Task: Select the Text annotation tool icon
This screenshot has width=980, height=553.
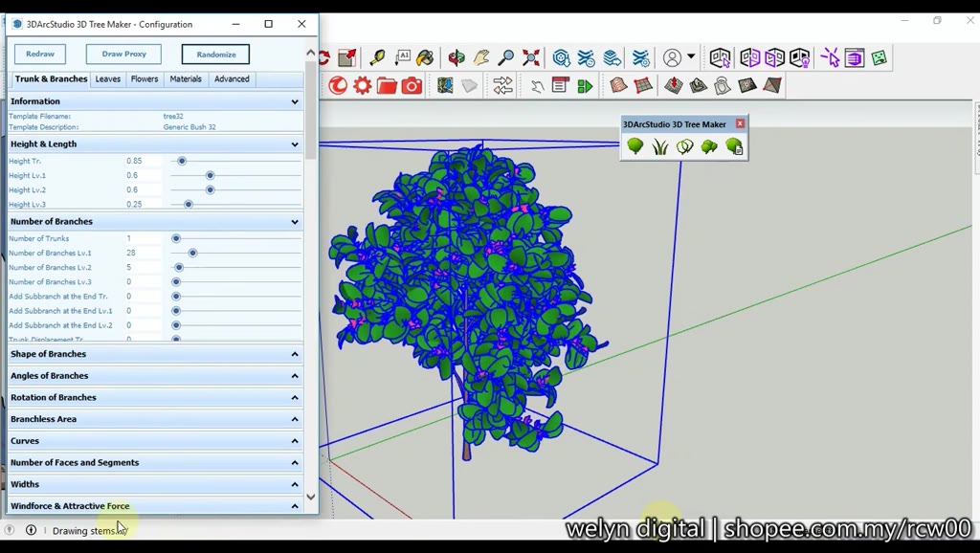Action: (x=403, y=57)
